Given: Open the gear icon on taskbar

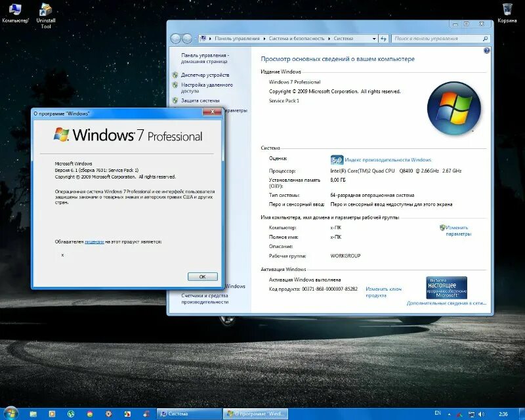Looking at the screenshot, I should [x=108, y=414].
